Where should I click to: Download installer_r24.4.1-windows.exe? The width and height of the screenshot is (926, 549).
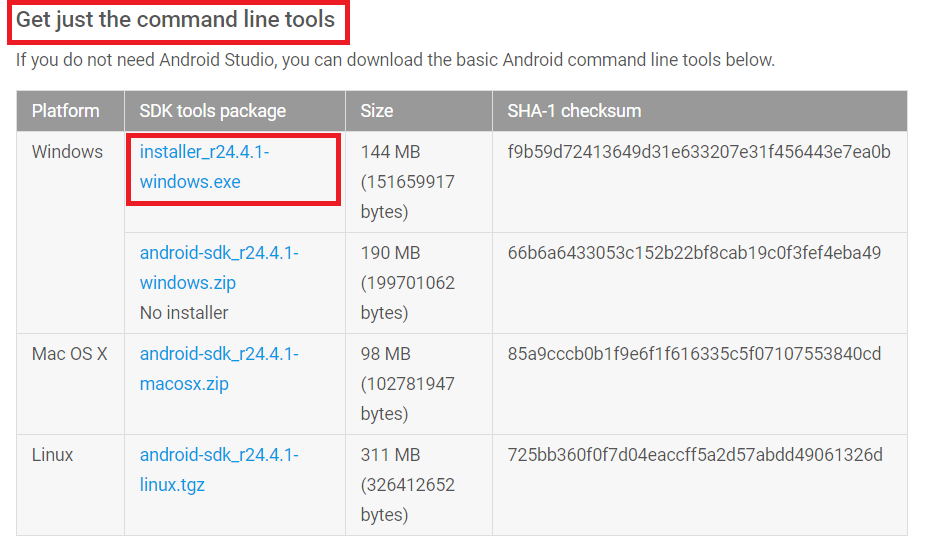[204, 167]
